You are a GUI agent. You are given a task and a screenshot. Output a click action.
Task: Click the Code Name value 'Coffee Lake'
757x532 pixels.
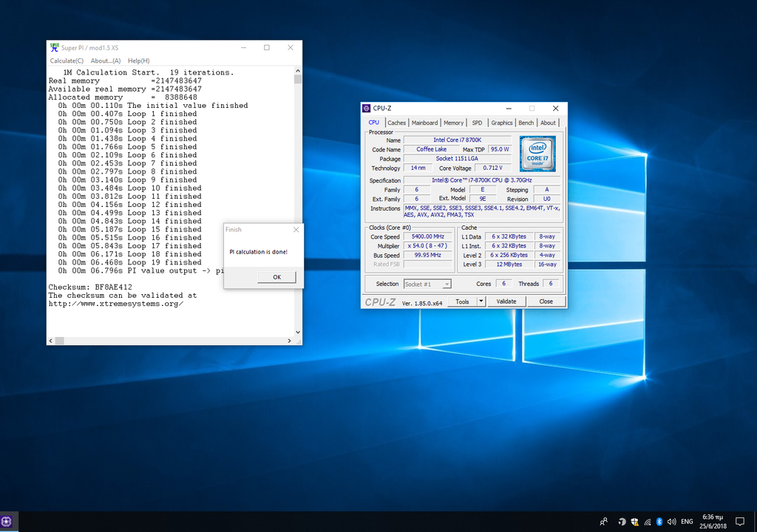432,149
